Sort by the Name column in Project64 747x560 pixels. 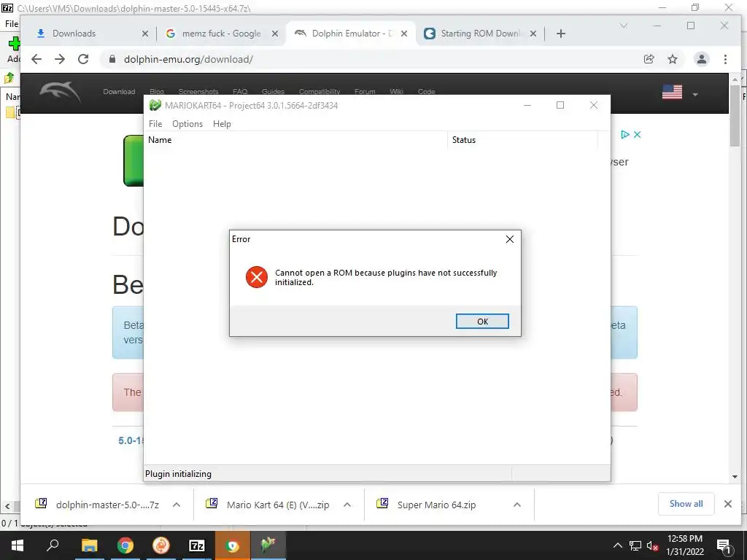tap(295, 140)
